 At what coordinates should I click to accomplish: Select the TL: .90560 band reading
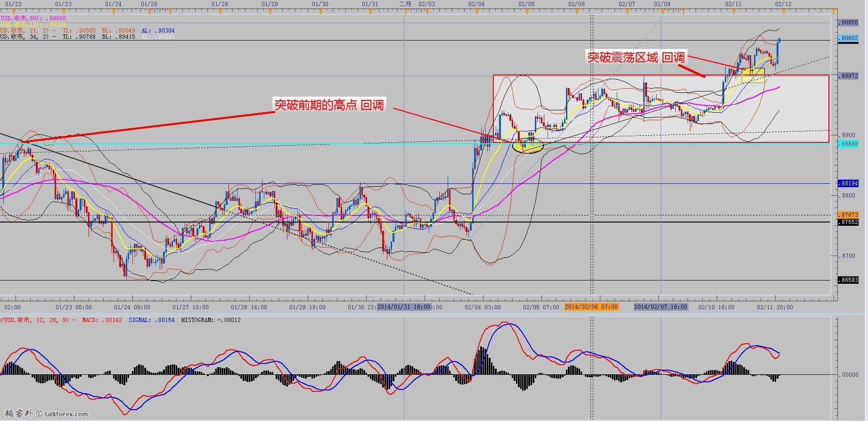coord(79,31)
